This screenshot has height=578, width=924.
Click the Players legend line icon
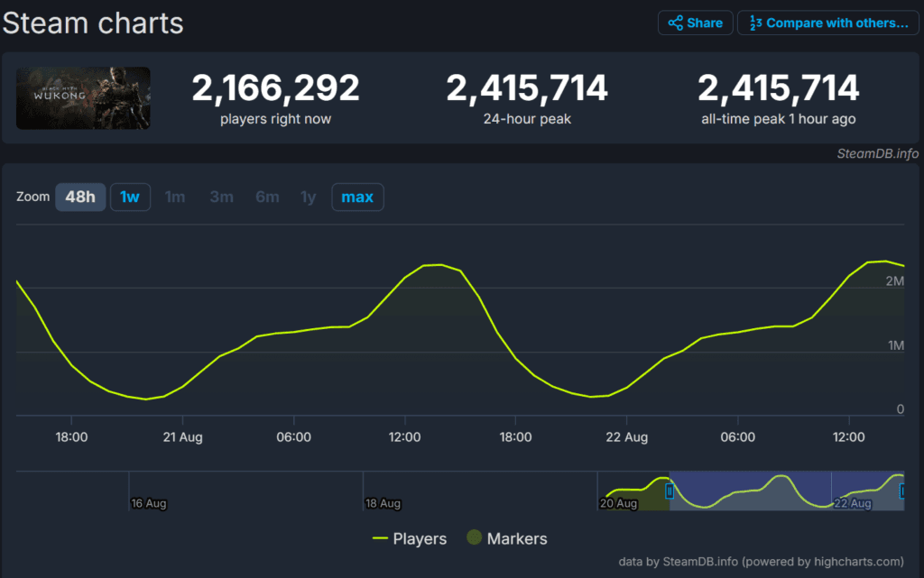click(383, 538)
